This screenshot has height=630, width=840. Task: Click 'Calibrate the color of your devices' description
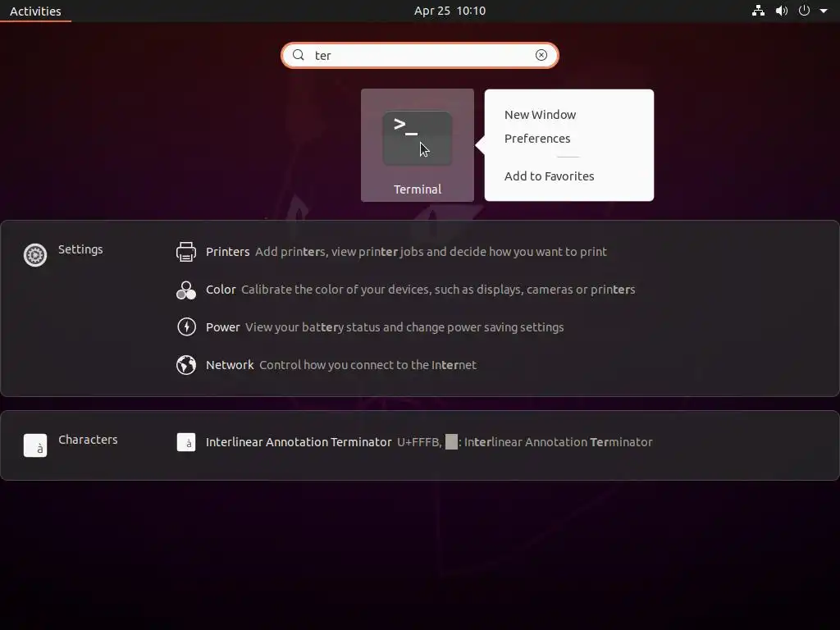(438, 290)
